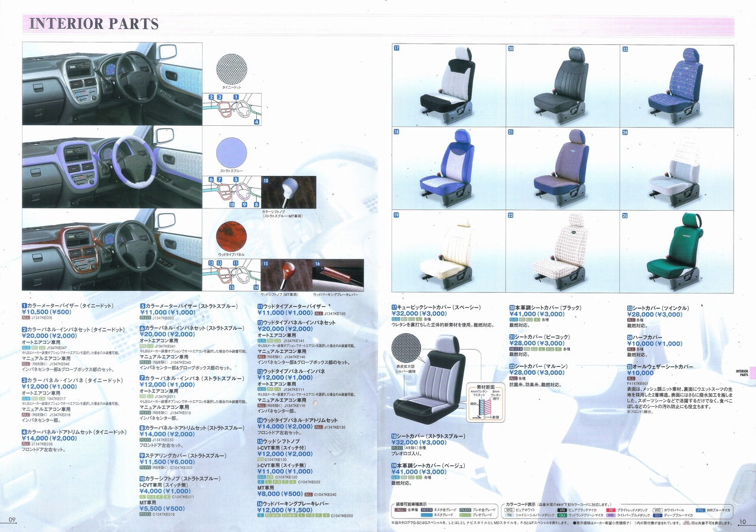Select item 2 カラーパネル・インパネセット（タイニードット） heading
This screenshot has height=532, width=756.
point(73,329)
